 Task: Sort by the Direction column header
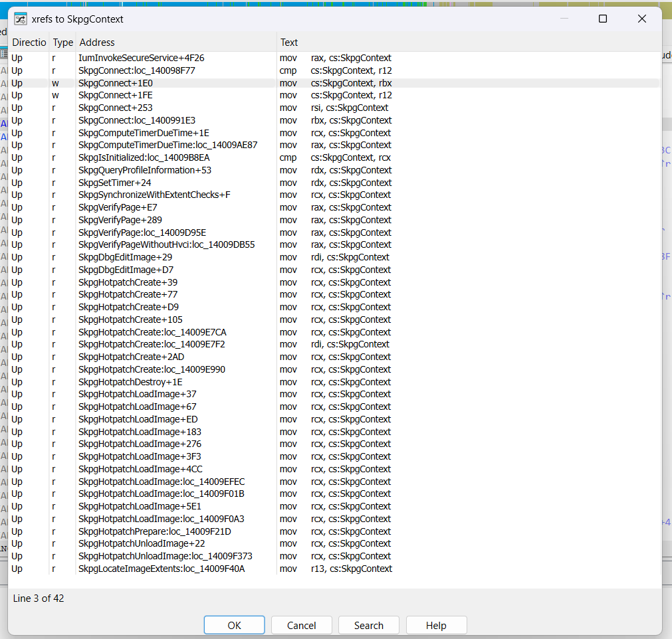point(29,43)
